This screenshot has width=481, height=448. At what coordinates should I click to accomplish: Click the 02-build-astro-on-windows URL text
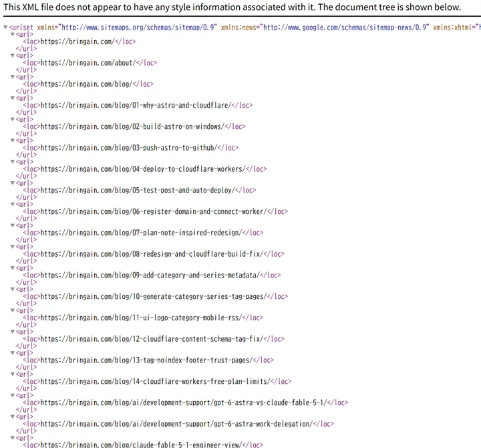pyautogui.click(x=132, y=126)
